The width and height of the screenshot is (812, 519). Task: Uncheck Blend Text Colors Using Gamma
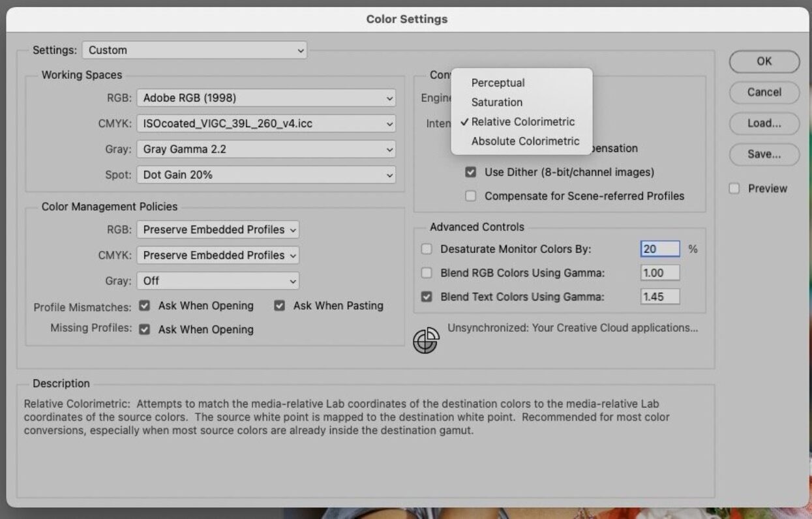click(x=427, y=297)
